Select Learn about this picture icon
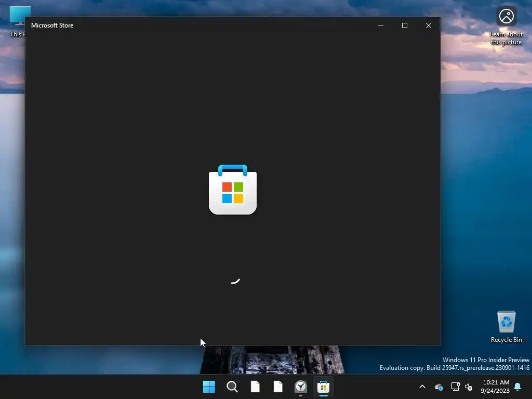Screen dimensions: 532x399 click(x=506, y=26)
